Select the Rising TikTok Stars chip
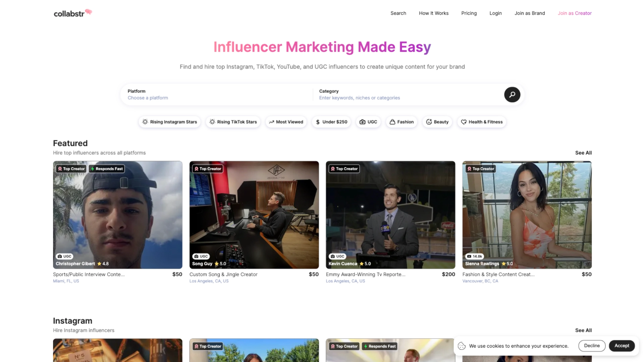 (x=233, y=122)
